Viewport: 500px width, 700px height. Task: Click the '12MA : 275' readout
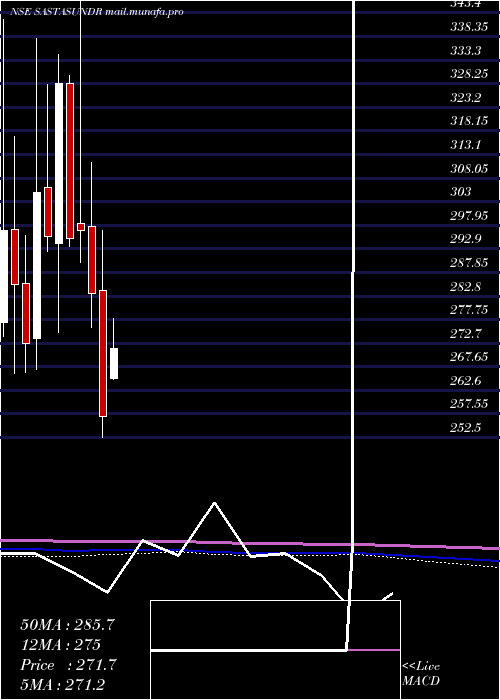[x=60, y=645]
